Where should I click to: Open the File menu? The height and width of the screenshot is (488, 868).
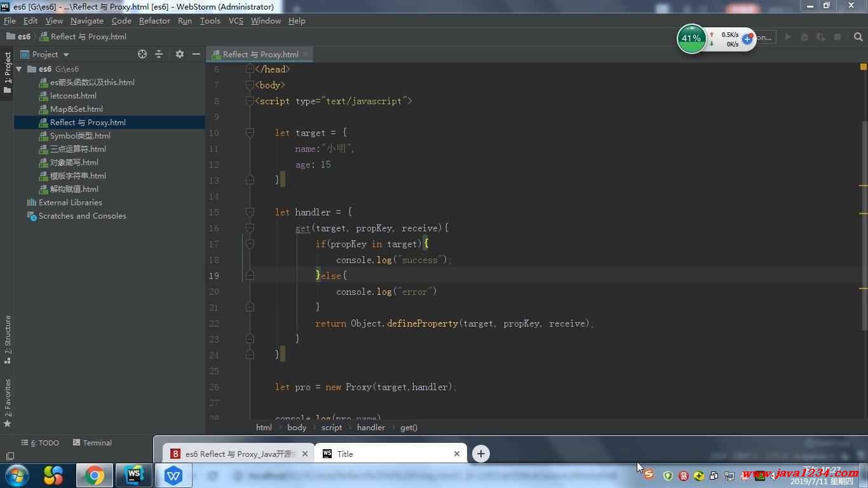coord(10,21)
